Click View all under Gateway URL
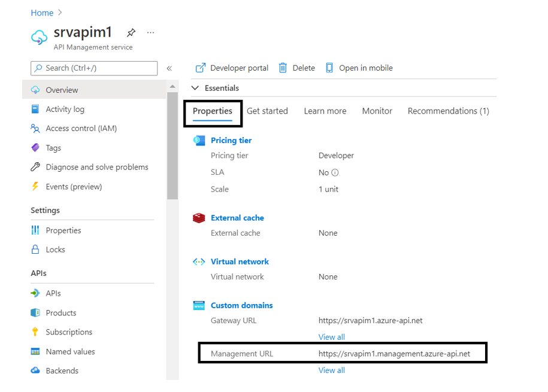 click(331, 337)
